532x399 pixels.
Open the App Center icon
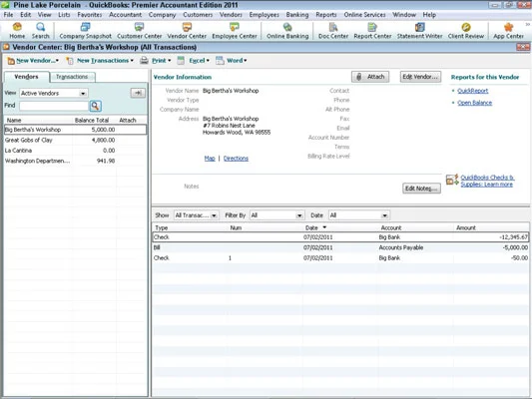click(508, 31)
